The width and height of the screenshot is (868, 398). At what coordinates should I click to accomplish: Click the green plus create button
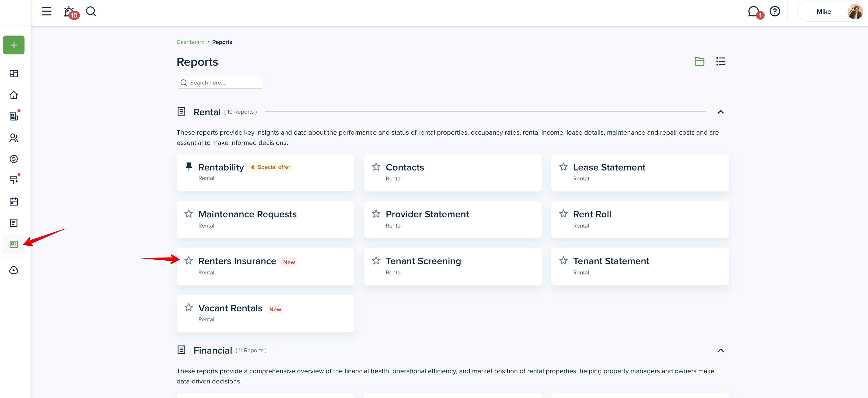14,45
